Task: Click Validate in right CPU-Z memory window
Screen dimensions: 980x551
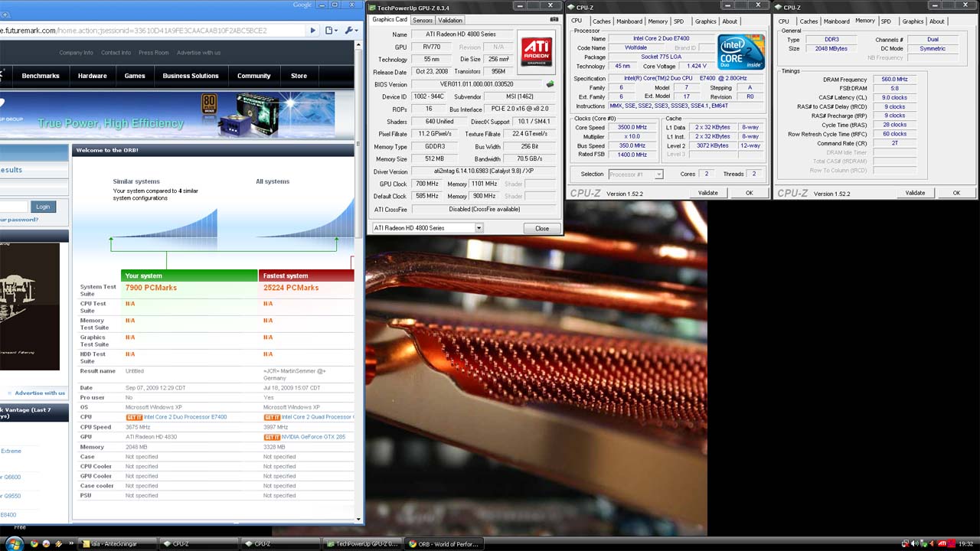Action: pyautogui.click(x=915, y=193)
